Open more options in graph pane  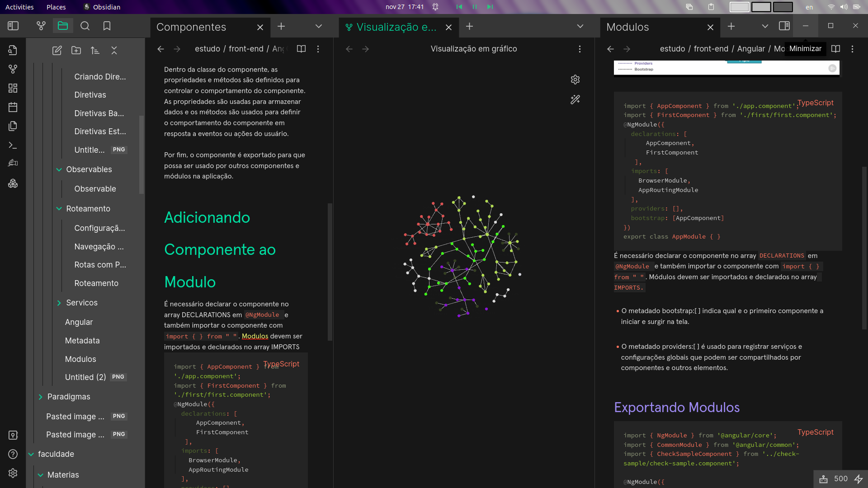click(x=580, y=49)
